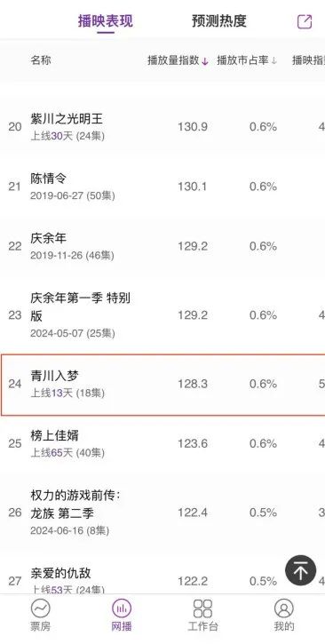Tap the share icon at top right
The image size is (325, 644).
305,21
